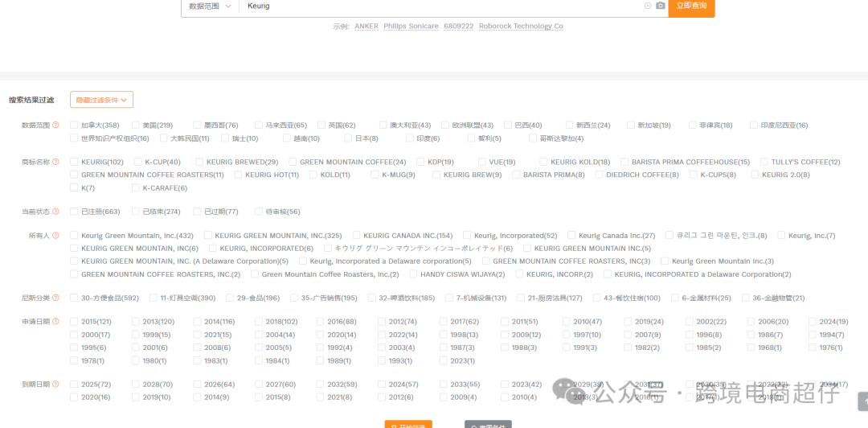Click help icon next to 所有人
This screenshot has height=428, width=868.
56,236
